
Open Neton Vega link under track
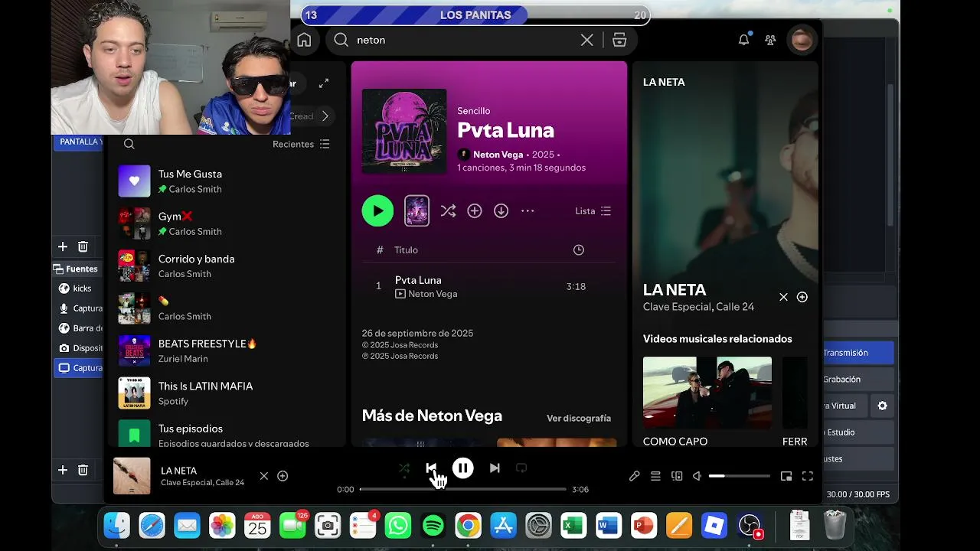coord(433,294)
